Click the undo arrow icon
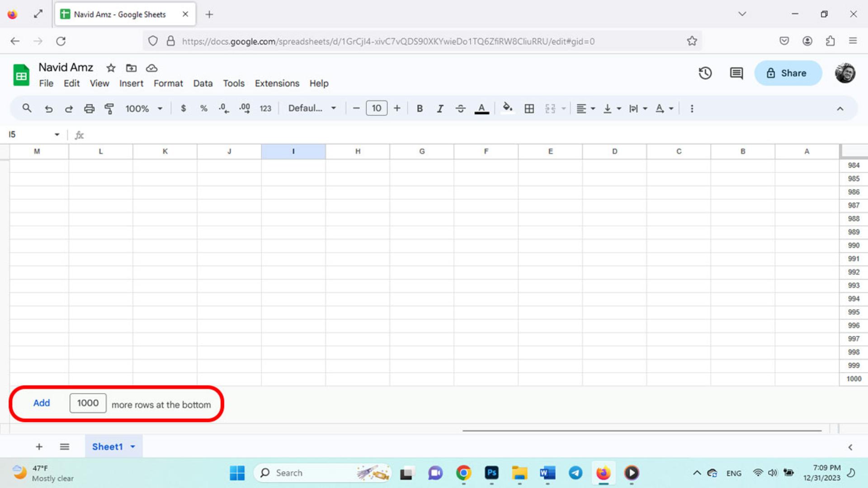 [x=49, y=109]
